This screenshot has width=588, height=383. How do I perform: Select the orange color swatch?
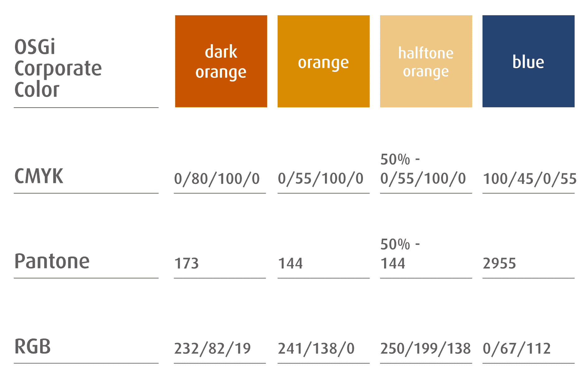323,61
